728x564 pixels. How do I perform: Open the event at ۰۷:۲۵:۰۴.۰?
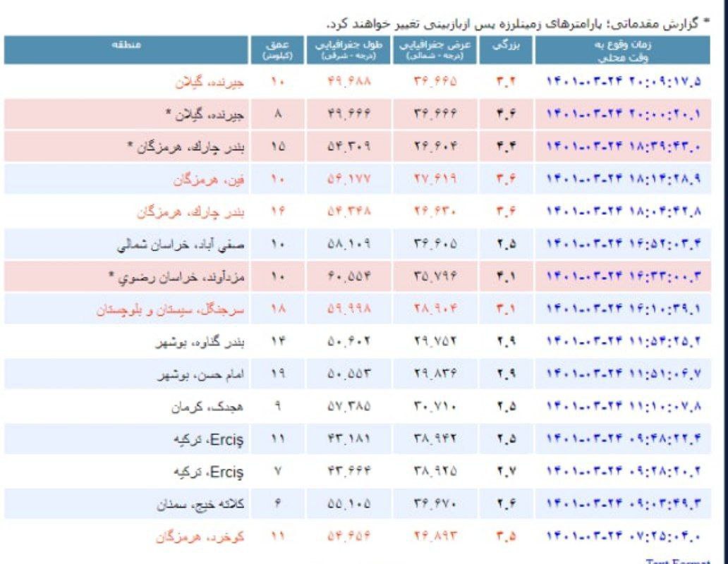coord(623,537)
